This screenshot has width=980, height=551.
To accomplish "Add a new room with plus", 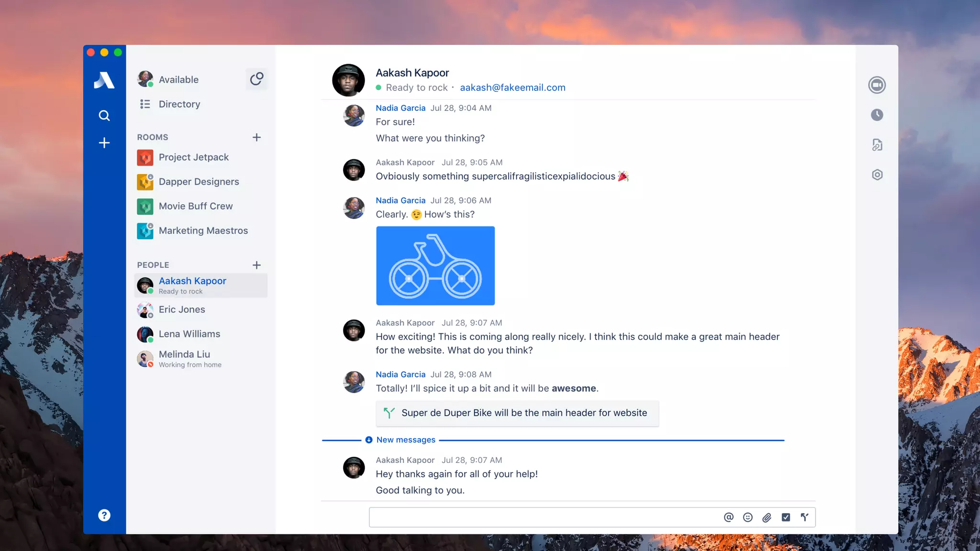I will (x=256, y=137).
